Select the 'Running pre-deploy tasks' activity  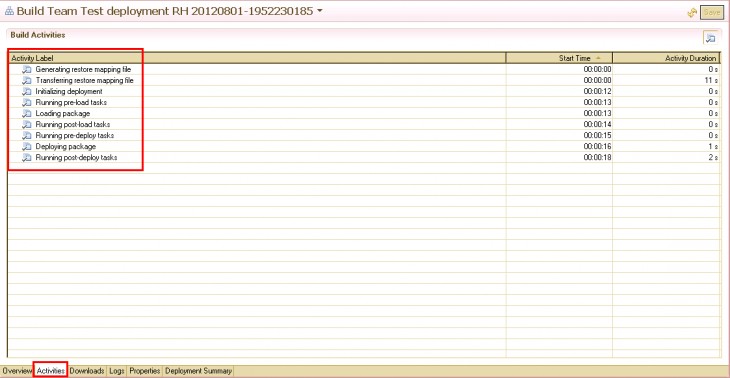point(75,135)
